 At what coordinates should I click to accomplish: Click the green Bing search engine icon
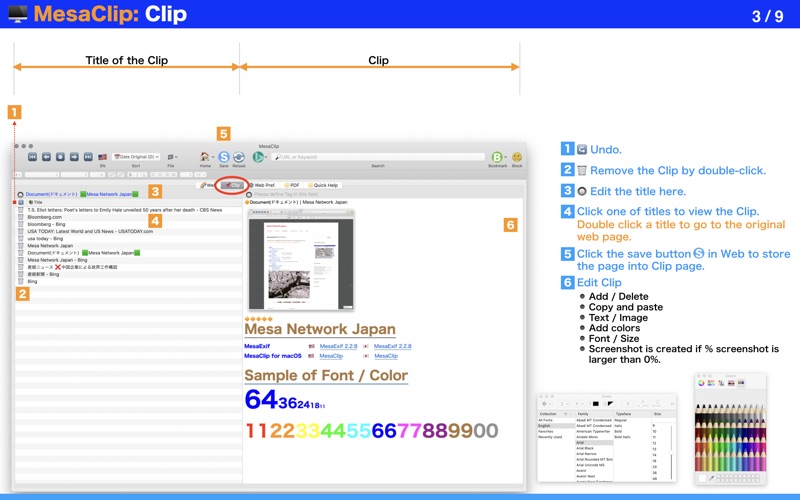tap(258, 157)
